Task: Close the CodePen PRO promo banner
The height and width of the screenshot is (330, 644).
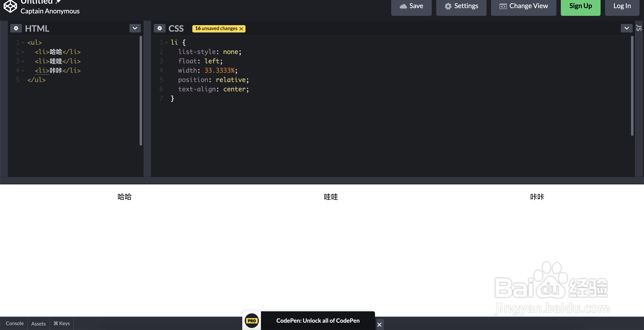Action: pos(379,325)
